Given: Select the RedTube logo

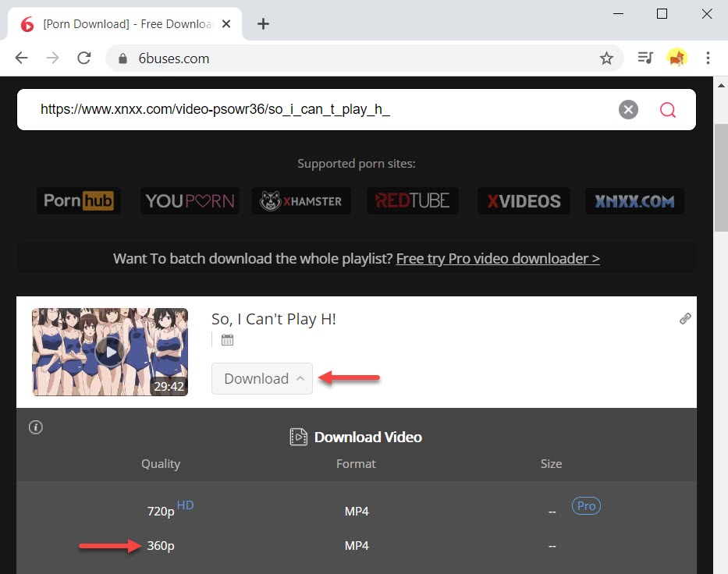Looking at the screenshot, I should (x=412, y=201).
